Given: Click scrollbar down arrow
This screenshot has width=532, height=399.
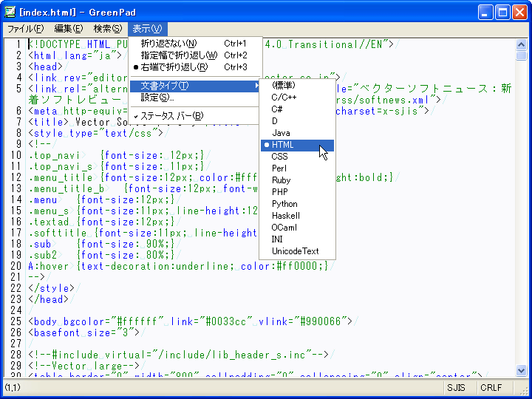Looking at the screenshot, I should pyautogui.click(x=521, y=370).
